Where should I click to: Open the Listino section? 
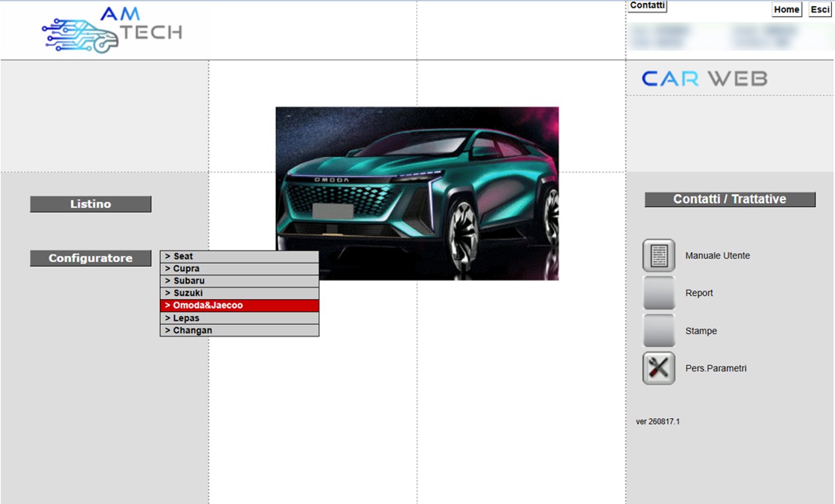tap(91, 204)
